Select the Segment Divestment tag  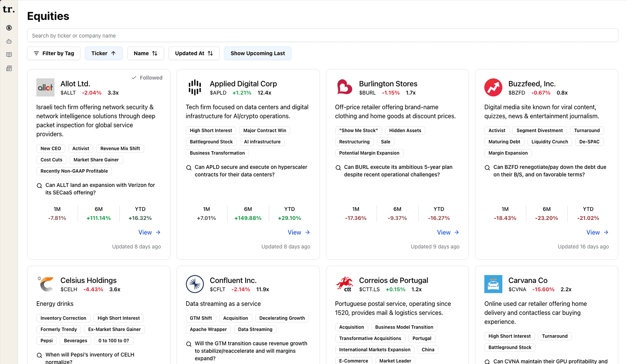[539, 131]
